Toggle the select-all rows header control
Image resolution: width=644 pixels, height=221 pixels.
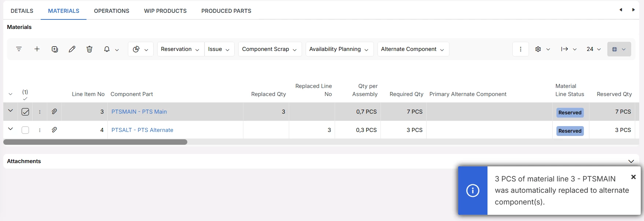coord(25,95)
